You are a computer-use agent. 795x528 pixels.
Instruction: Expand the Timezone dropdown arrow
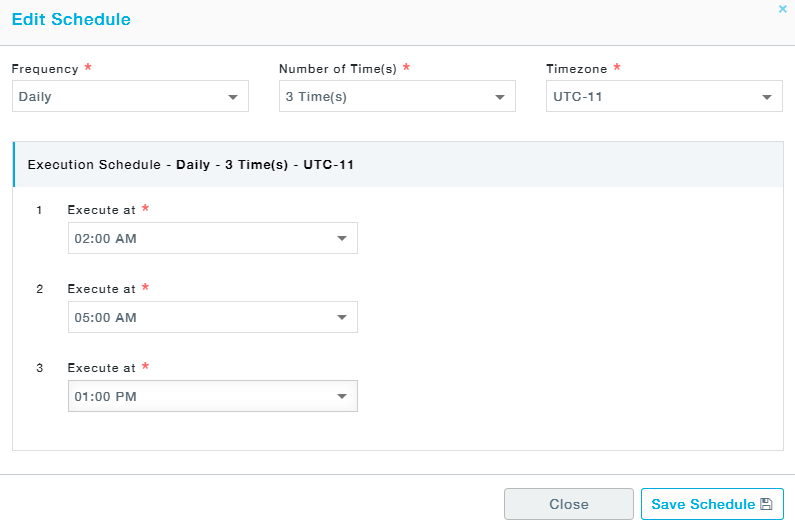(767, 97)
